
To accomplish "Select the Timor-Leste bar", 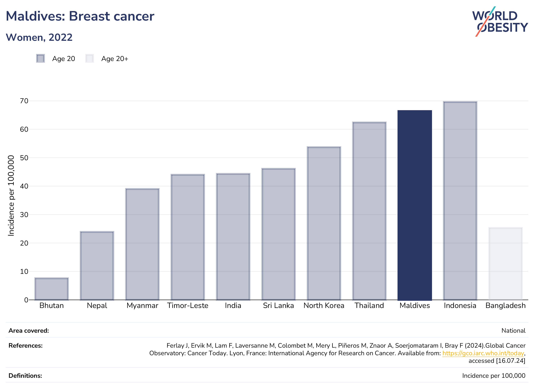I will point(188,237).
